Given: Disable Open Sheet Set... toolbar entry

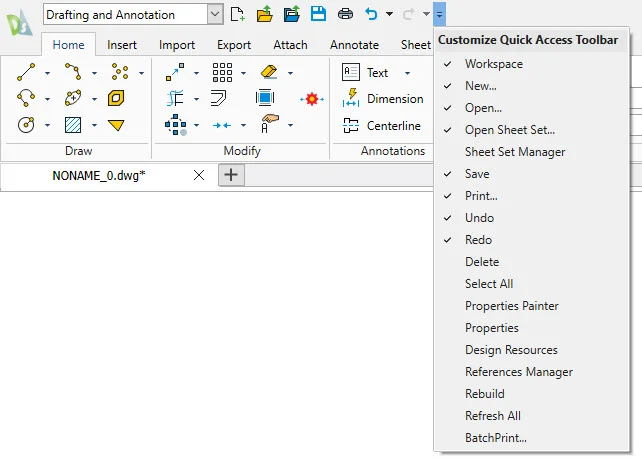Looking at the screenshot, I should pos(509,130).
